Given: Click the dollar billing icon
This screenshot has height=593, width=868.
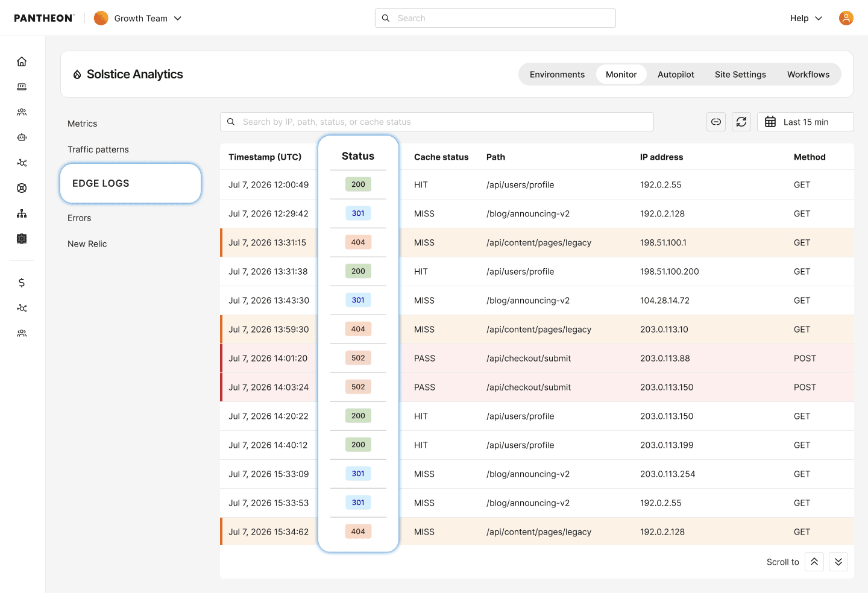Looking at the screenshot, I should (22, 283).
